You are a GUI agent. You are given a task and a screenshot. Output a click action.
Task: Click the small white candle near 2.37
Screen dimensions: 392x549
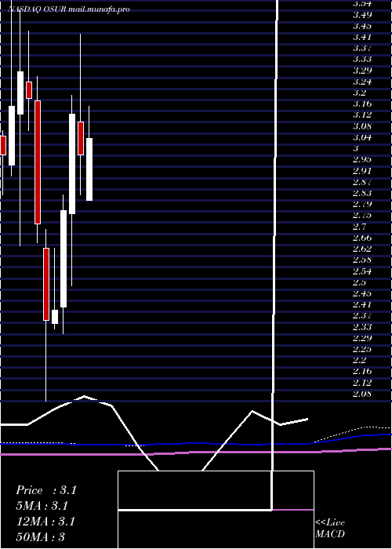point(55,317)
